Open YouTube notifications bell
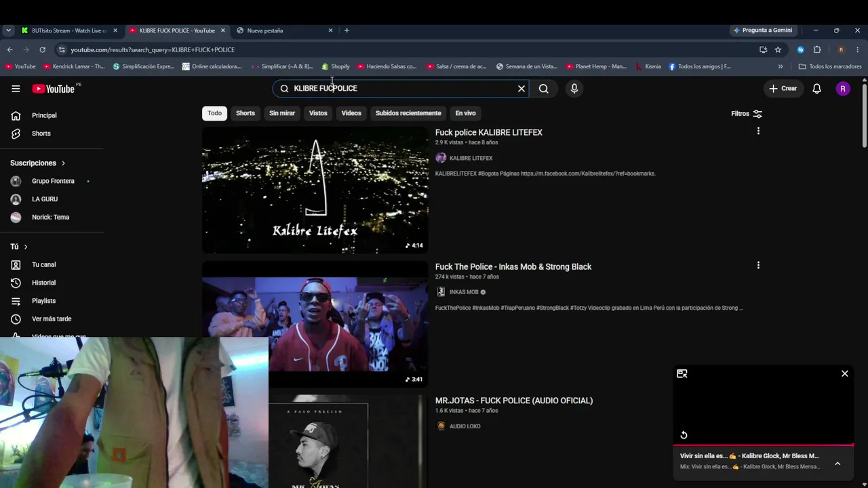Viewport: 868px width, 488px height. [817, 89]
